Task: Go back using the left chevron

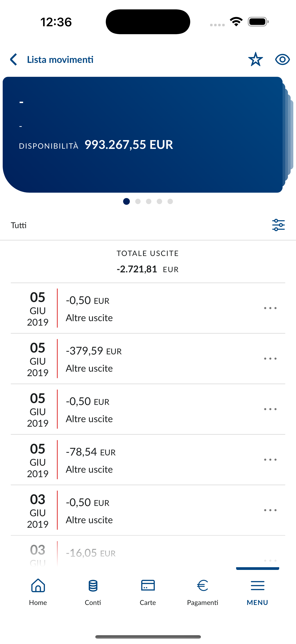Action: (13, 60)
